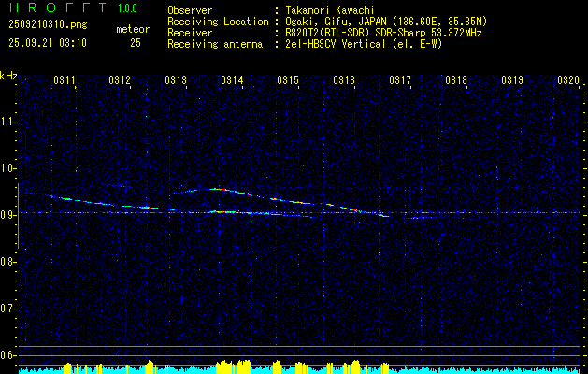The image size is (588, 374).
Task: Click the 0312 time marker
Action: (120, 80)
